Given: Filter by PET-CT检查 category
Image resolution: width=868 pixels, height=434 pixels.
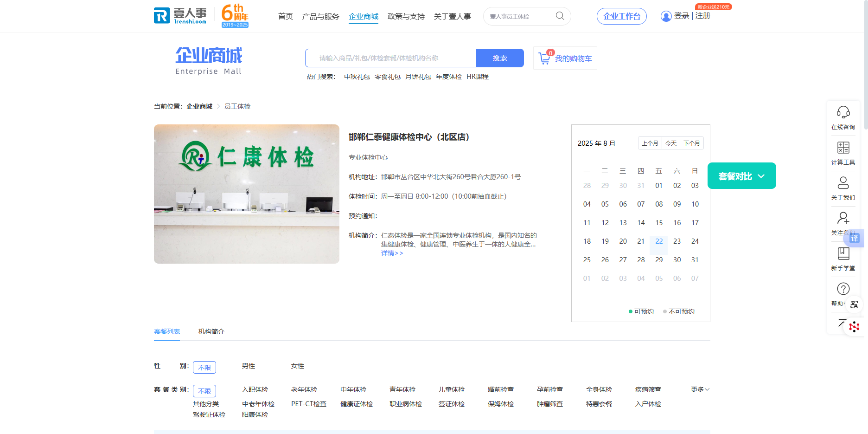Looking at the screenshot, I should point(309,404).
